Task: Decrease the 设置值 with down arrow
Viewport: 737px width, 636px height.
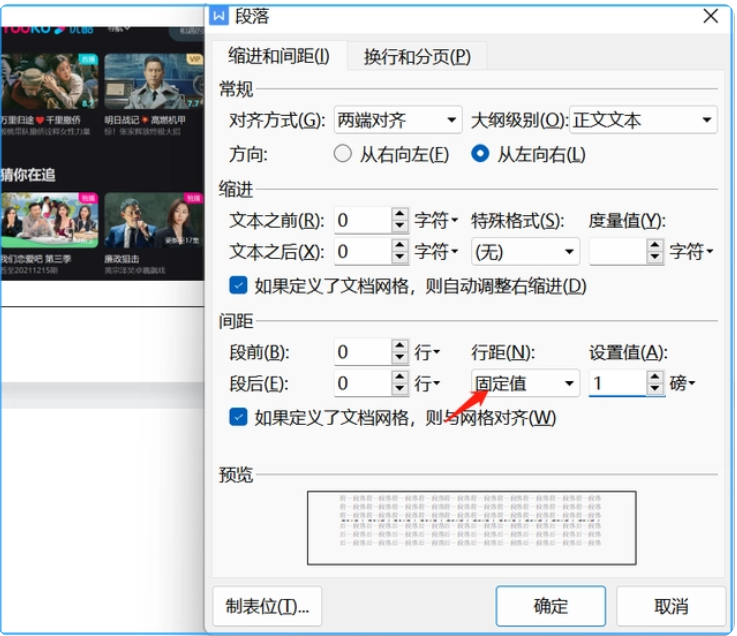Action: point(655,389)
